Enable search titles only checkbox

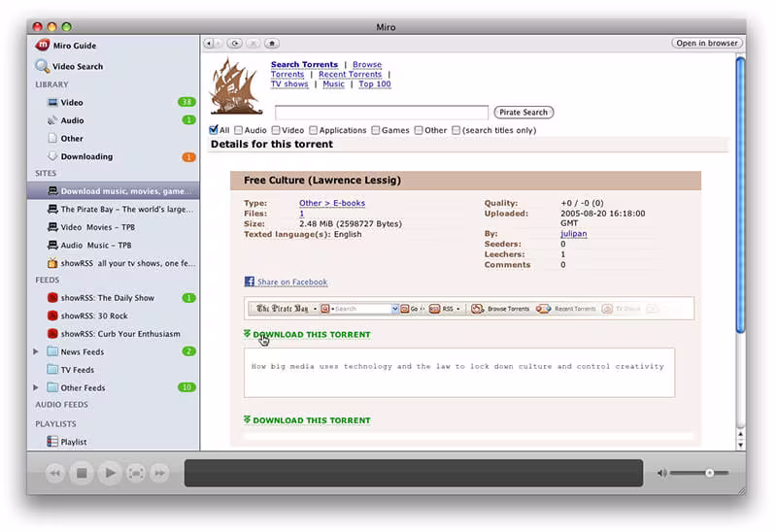click(456, 130)
